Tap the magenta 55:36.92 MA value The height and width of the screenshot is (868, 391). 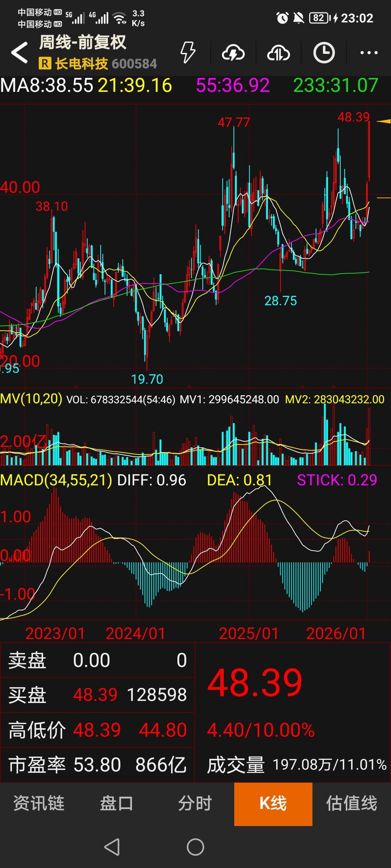[233, 86]
